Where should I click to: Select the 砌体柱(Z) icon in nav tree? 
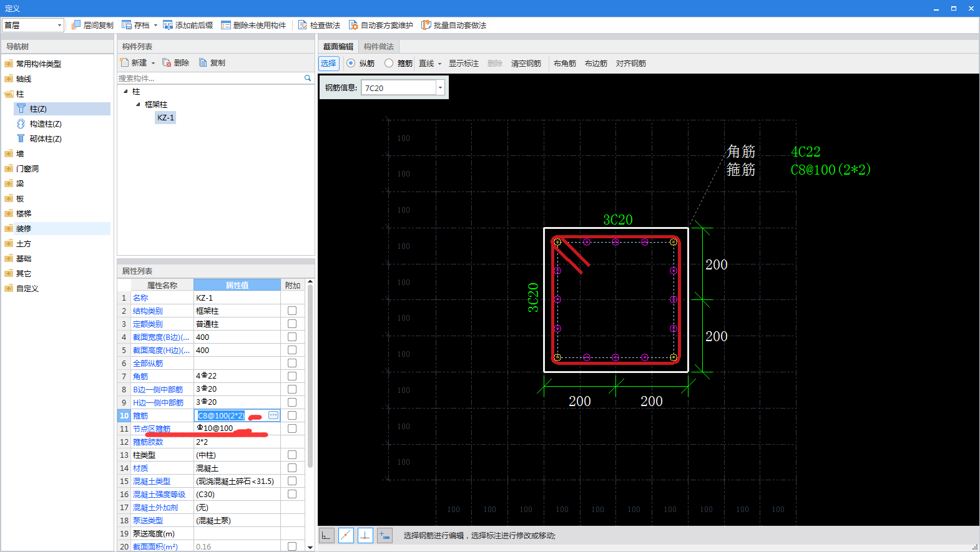coord(21,138)
